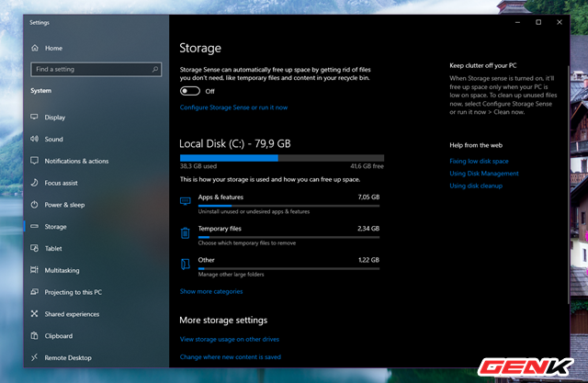
Task: Click the Display monitor icon
Action: 35,118
